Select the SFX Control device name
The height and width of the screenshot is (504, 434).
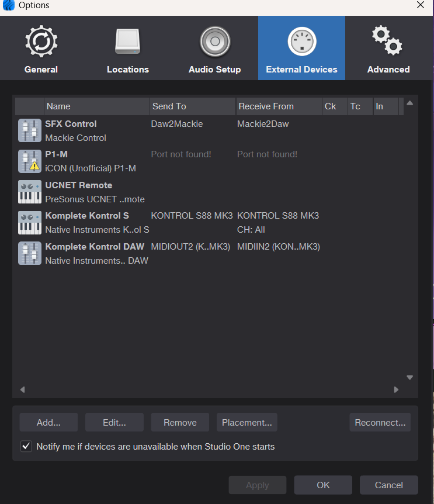coord(71,124)
